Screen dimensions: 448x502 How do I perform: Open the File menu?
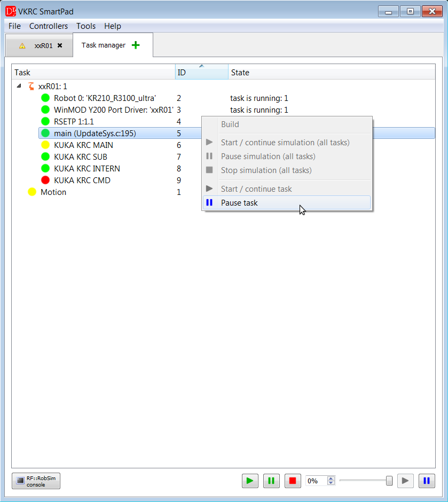click(x=15, y=26)
